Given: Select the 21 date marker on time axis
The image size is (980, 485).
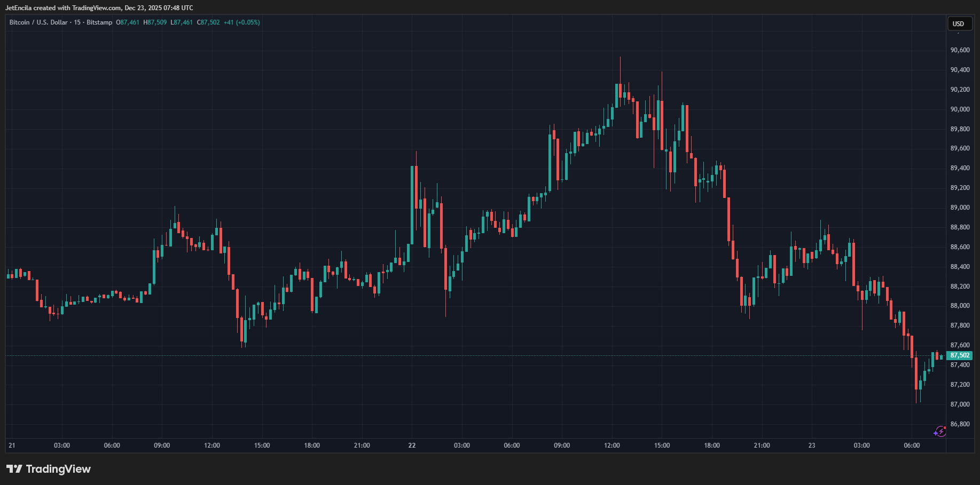Looking at the screenshot, I should [12, 446].
